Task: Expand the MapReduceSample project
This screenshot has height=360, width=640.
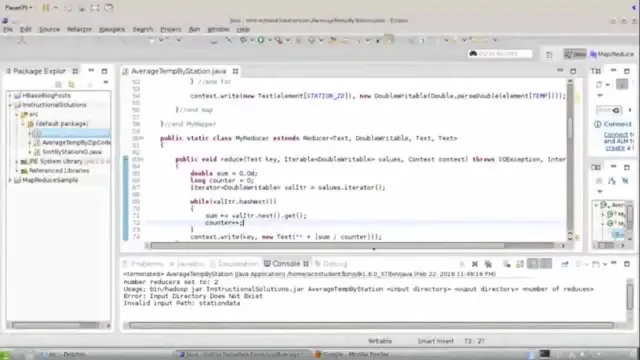Action: point(10,180)
